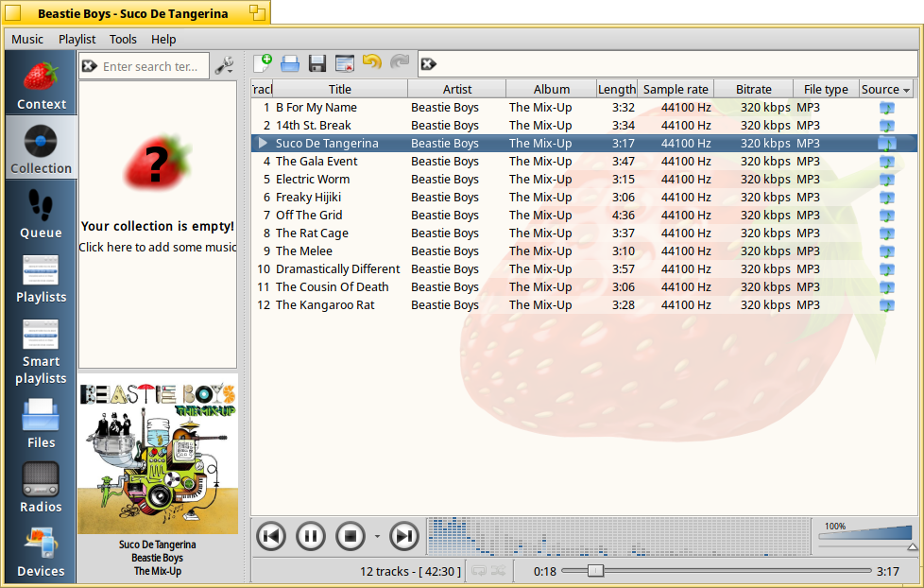Open the Playlist menu
This screenshot has height=588, width=924.
pos(77,39)
